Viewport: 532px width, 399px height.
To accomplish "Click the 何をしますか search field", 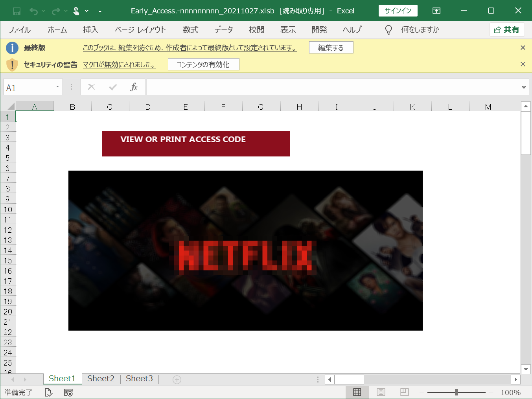I will click(420, 30).
